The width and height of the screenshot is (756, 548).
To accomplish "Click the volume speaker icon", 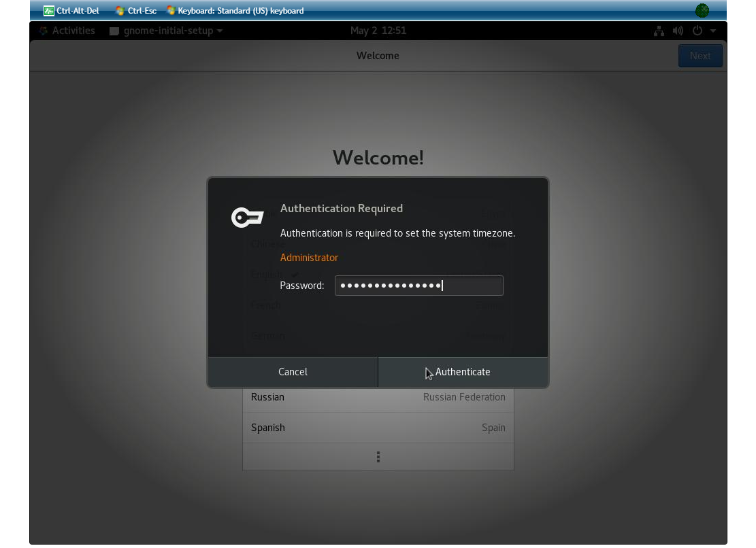I will point(678,31).
